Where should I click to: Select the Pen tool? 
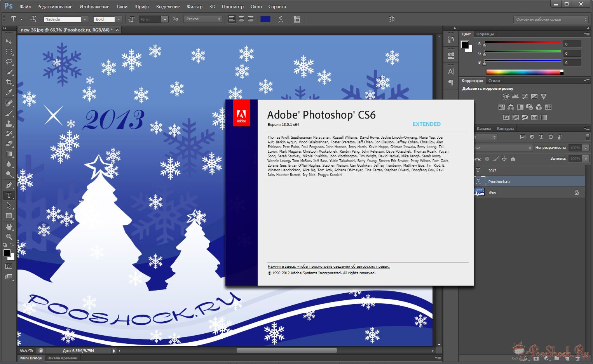pos(9,185)
